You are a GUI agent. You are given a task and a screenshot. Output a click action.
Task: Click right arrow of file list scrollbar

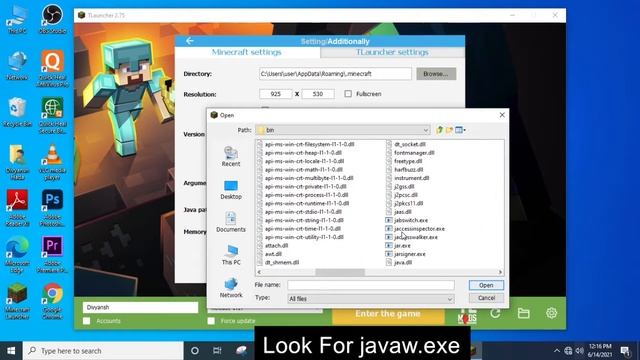tap(500, 272)
